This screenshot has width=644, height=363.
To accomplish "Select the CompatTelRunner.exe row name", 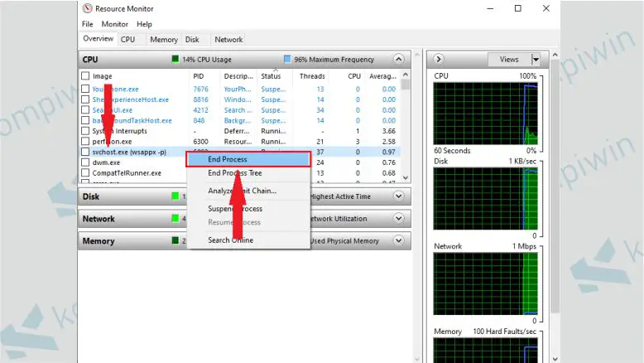I will coord(127,172).
